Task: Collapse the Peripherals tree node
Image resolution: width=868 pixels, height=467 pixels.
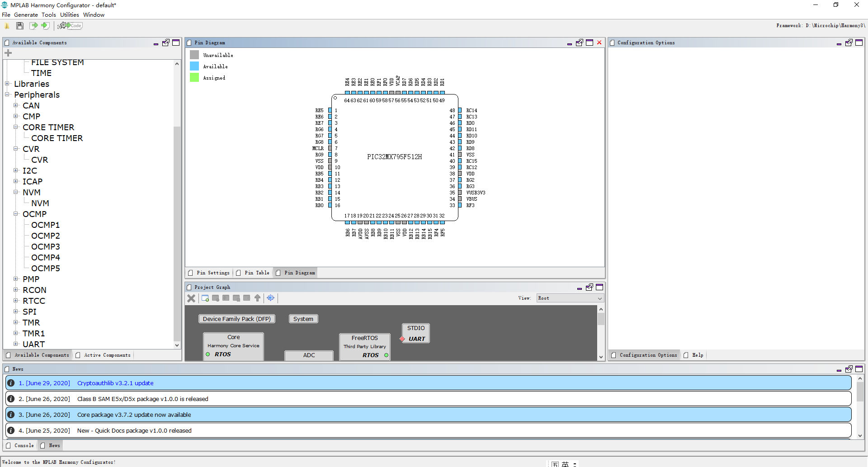Action: (x=7, y=94)
